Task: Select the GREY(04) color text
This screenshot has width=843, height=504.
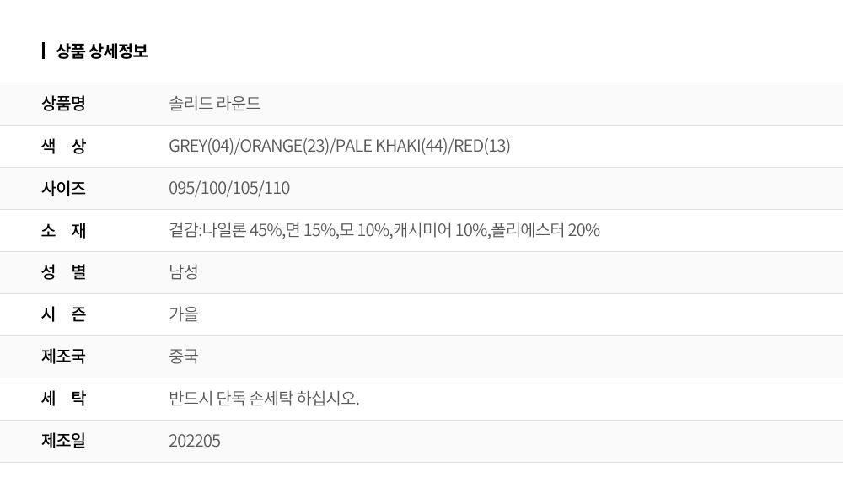Action: click(201, 146)
